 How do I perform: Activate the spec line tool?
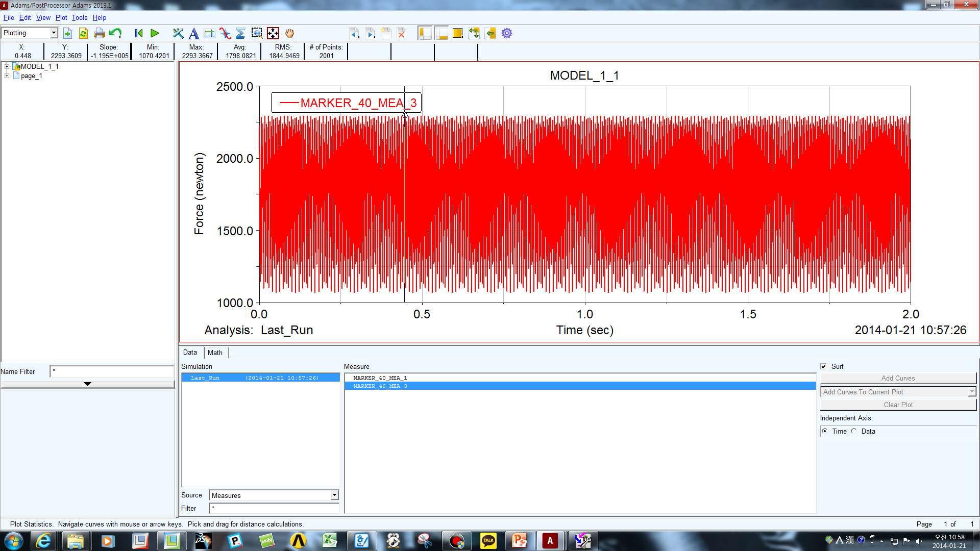click(x=209, y=34)
